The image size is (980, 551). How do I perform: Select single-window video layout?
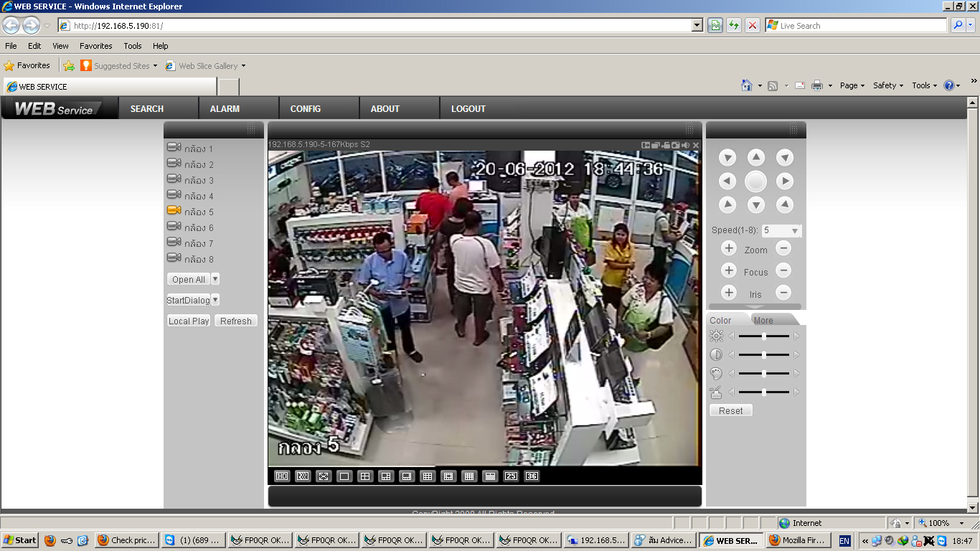coord(344,476)
